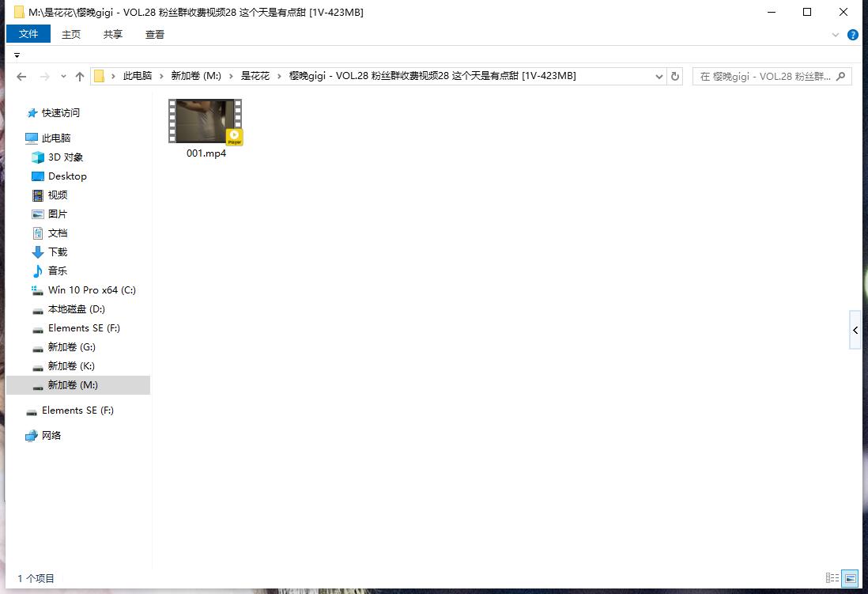
Task: Open Explorer help via question mark icon
Action: point(852,35)
